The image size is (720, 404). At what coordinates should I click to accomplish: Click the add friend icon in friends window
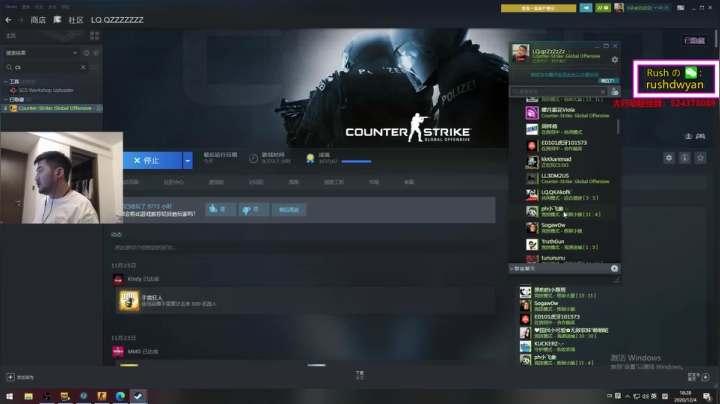(614, 92)
